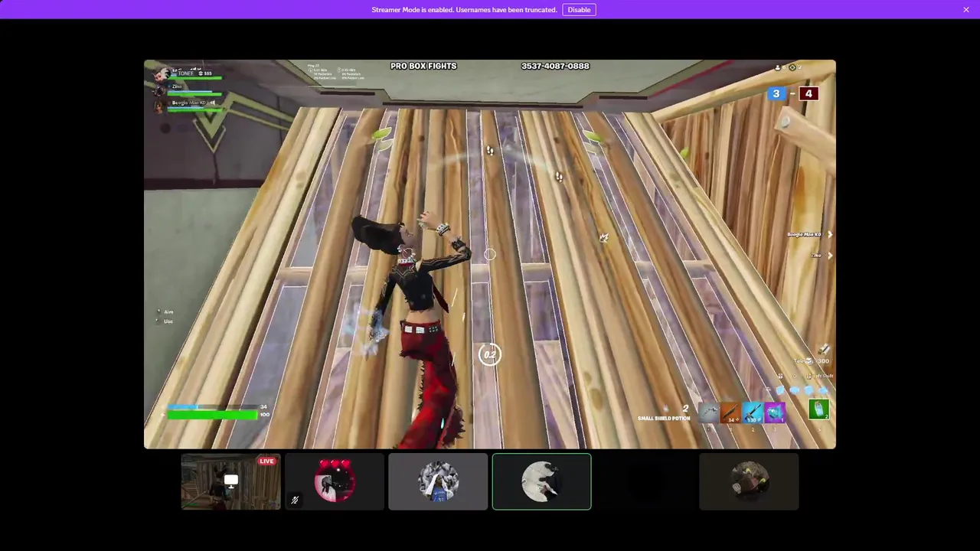The height and width of the screenshot is (551, 980).
Task: Click the blue player shield bar
Action: click(213, 407)
